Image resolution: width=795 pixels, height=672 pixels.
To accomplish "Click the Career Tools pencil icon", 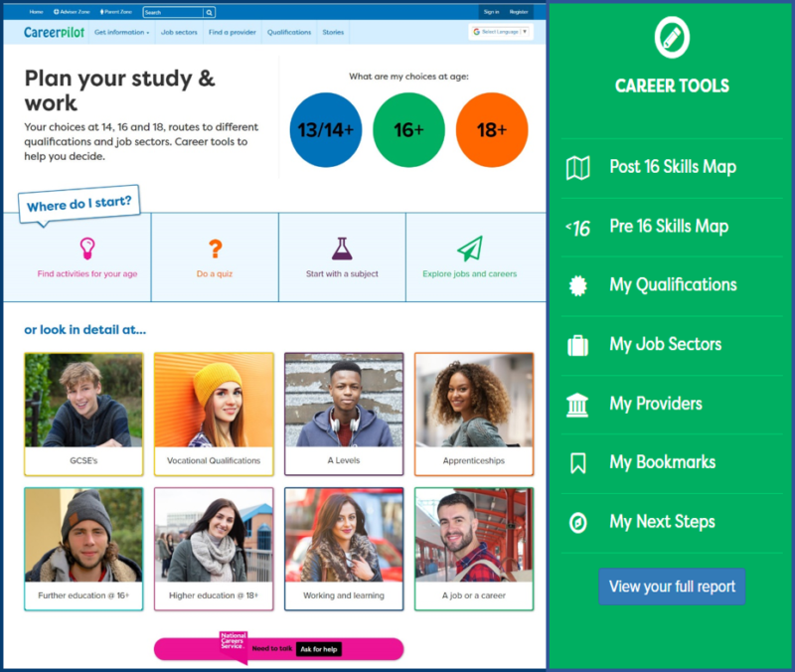I will click(x=672, y=38).
